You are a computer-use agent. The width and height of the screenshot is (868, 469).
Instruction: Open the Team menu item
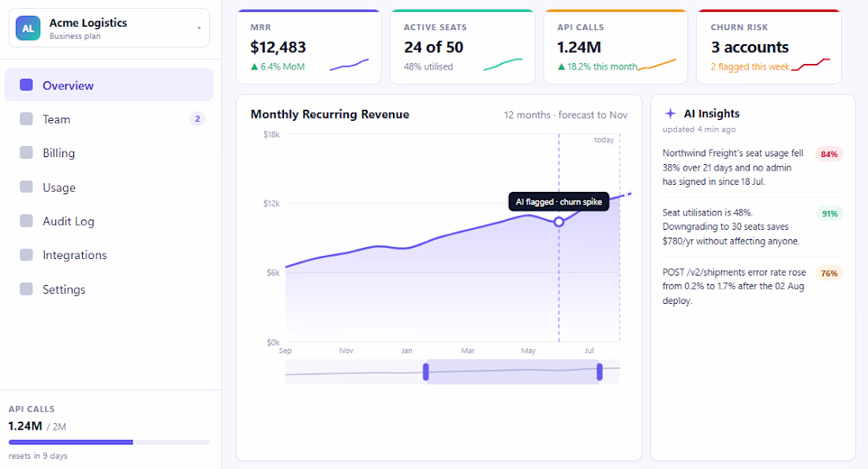(x=109, y=119)
